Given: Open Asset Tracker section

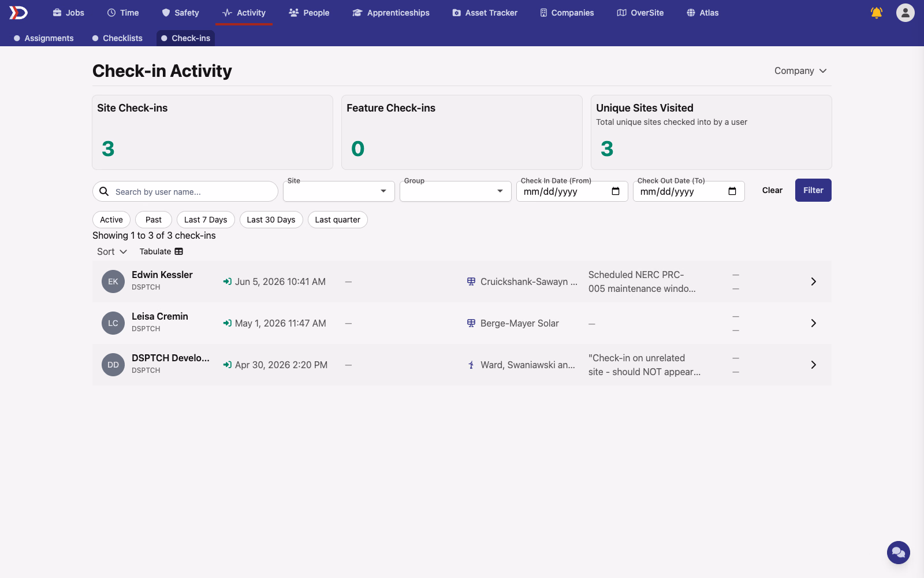Looking at the screenshot, I should click(x=485, y=13).
